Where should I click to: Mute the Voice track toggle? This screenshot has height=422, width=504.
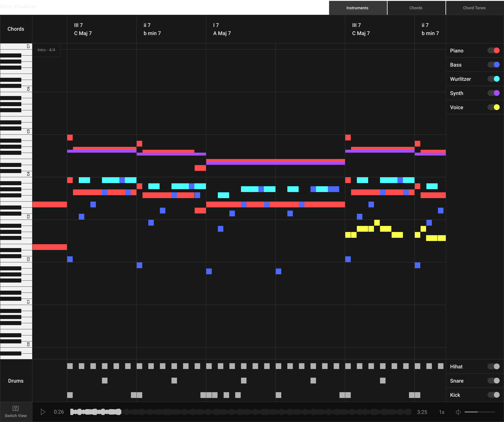point(493,107)
